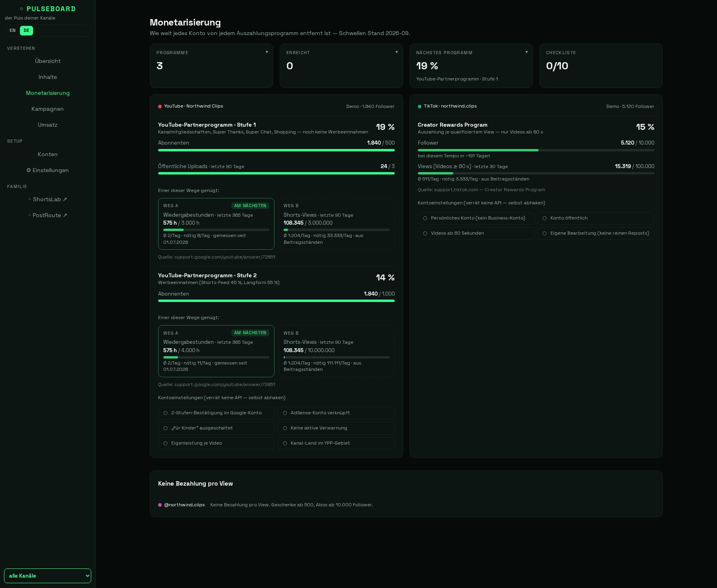Screen dimensions: 717x588
Task: Click Stufe 1 Abonnenten progress bar
Action: (x=276, y=150)
